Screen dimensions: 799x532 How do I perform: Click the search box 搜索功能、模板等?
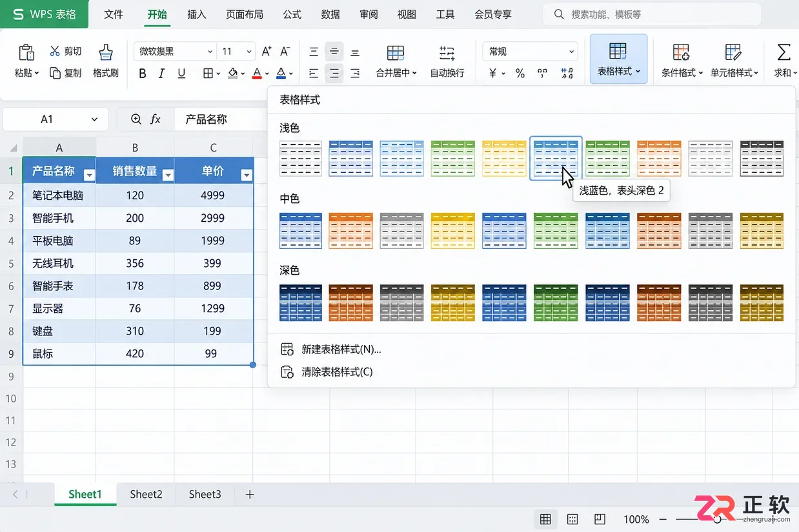coord(652,14)
